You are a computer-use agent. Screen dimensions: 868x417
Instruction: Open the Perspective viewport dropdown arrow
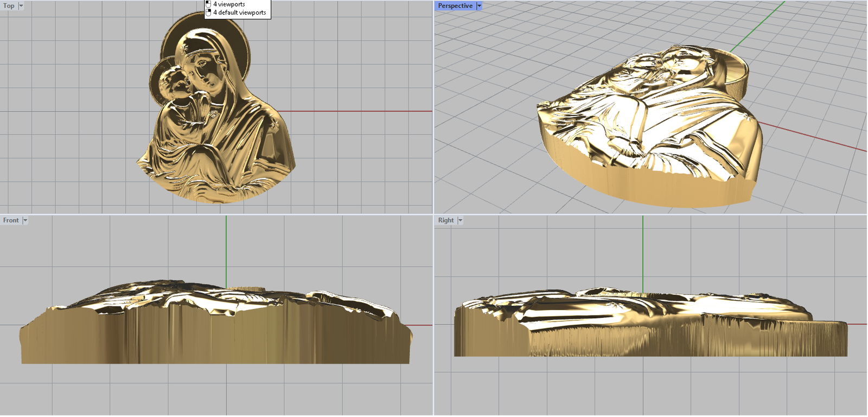[x=479, y=6]
